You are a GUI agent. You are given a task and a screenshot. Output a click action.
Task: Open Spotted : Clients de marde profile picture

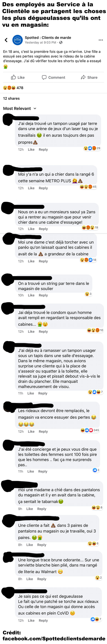coord(17,40)
